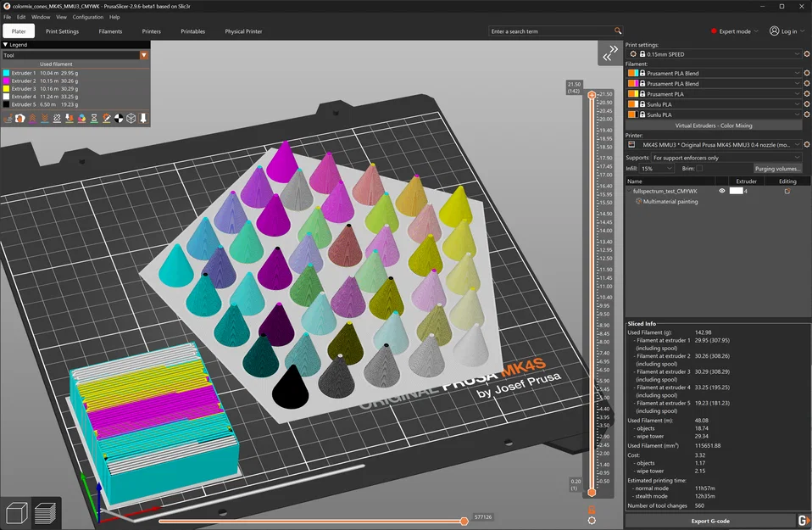Switch to the Print Settings tab
The width and height of the screenshot is (812, 530).
[62, 31]
